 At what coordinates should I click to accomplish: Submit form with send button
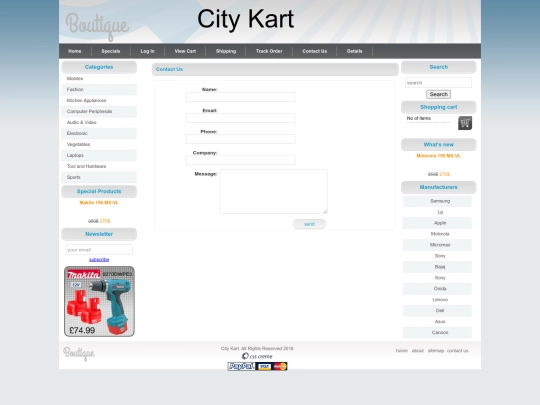pyautogui.click(x=309, y=224)
